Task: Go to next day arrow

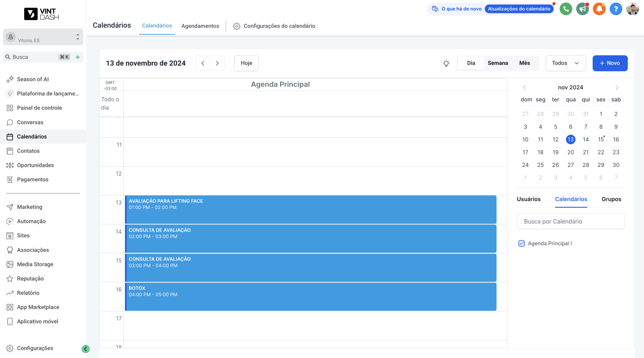Action: (217, 63)
